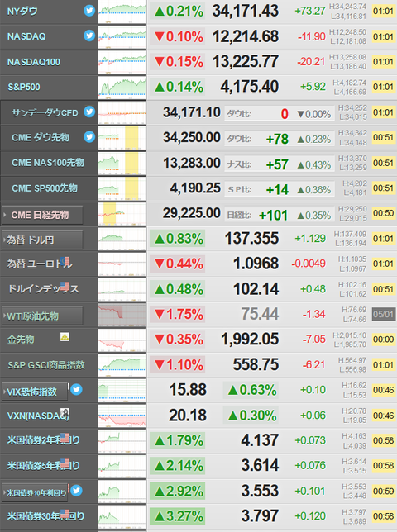Click the warning icon beside 金先物
The height and width of the screenshot is (532, 397).
pyautogui.click(x=65, y=336)
